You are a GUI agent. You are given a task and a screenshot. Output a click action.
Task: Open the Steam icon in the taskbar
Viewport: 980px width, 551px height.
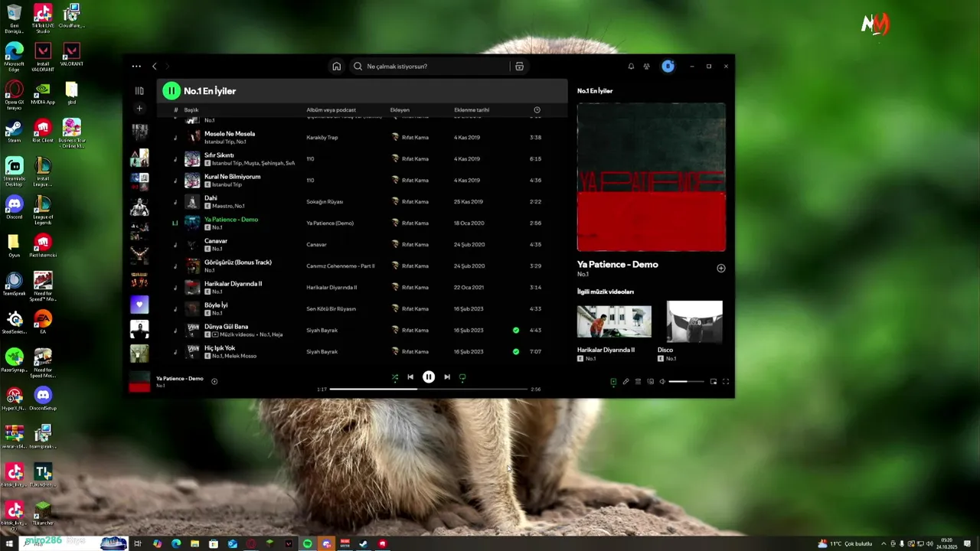tap(363, 543)
